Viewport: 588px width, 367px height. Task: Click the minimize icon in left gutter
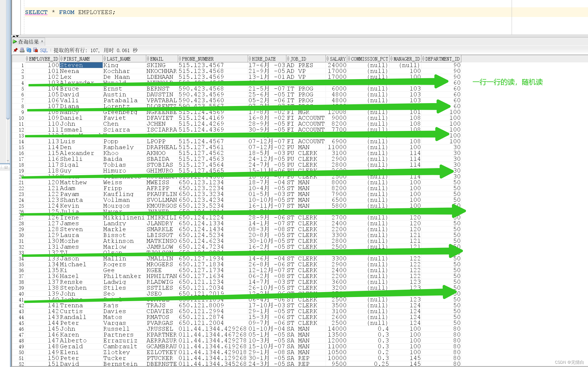point(6,167)
